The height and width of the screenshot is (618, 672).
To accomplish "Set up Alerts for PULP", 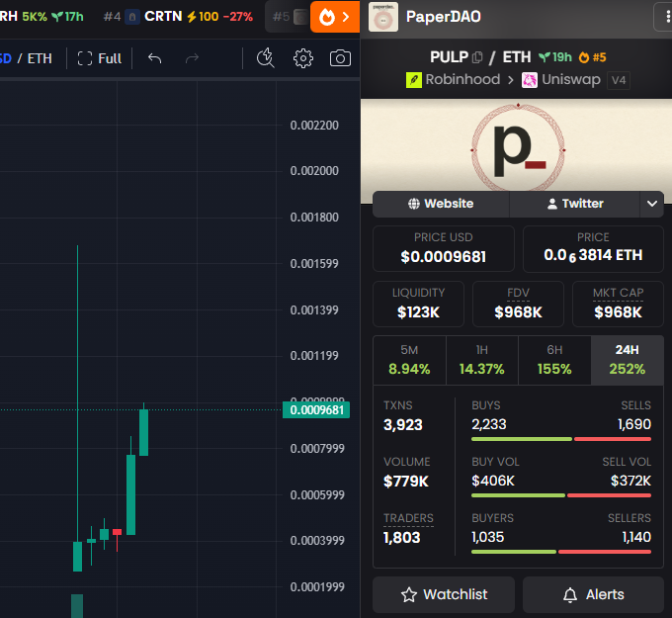I will pyautogui.click(x=593, y=594).
